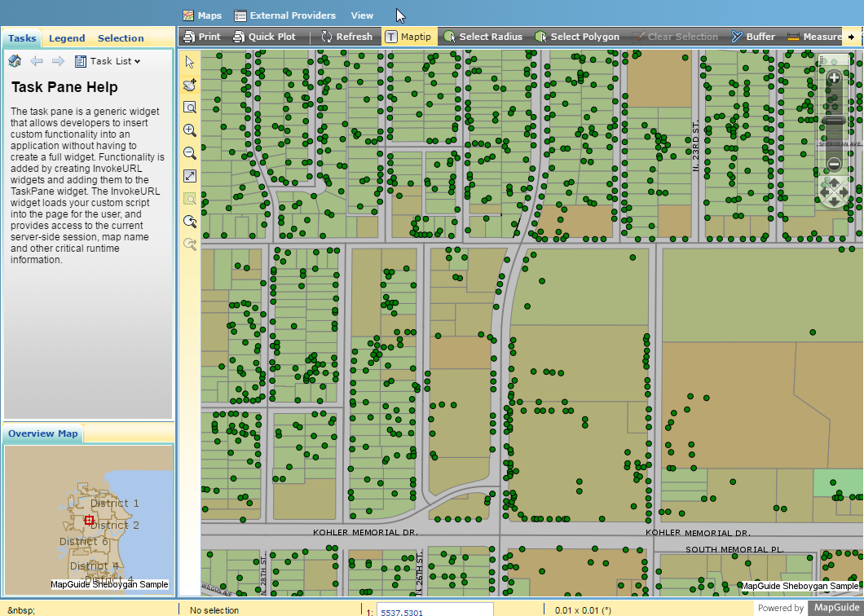
Task: Open the Measure tool
Action: (814, 37)
